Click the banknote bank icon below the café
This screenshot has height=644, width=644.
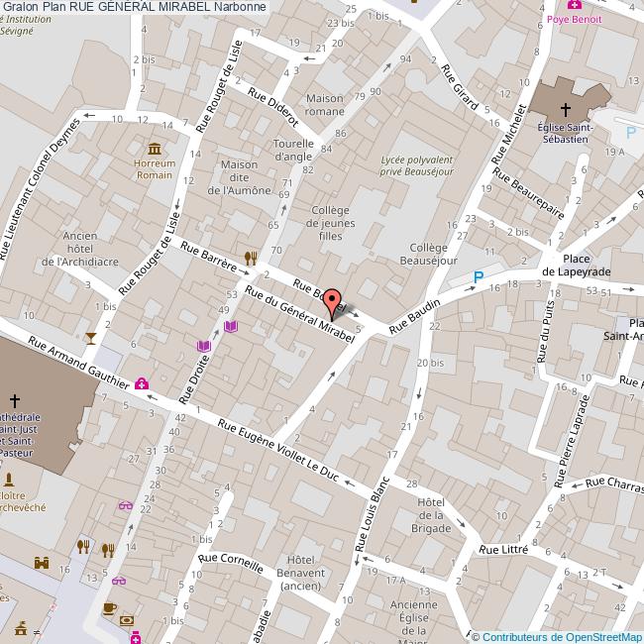pyautogui.click(x=127, y=621)
